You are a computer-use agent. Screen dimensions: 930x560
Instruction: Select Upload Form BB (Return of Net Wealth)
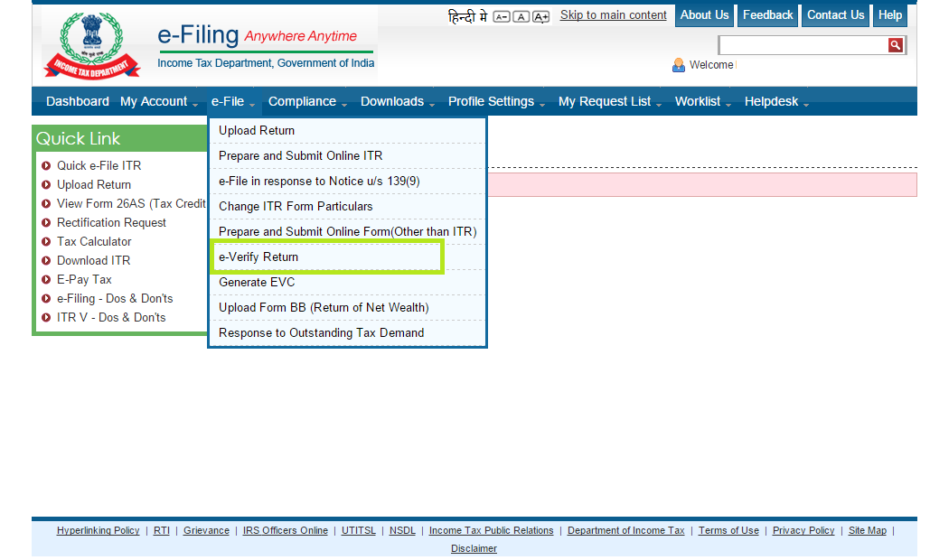[x=347, y=308]
